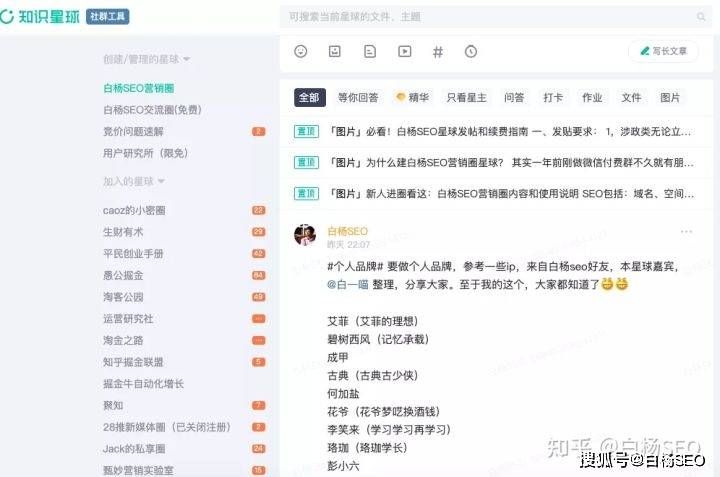Open 淘客公园 planet

point(123,297)
